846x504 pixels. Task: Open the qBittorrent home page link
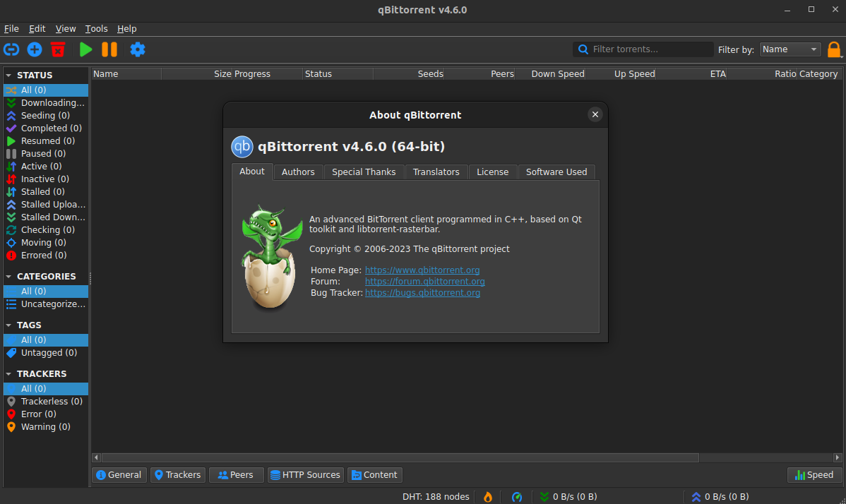point(422,270)
